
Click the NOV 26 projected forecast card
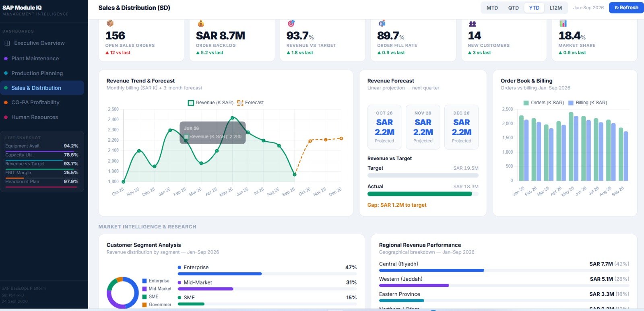point(423,127)
